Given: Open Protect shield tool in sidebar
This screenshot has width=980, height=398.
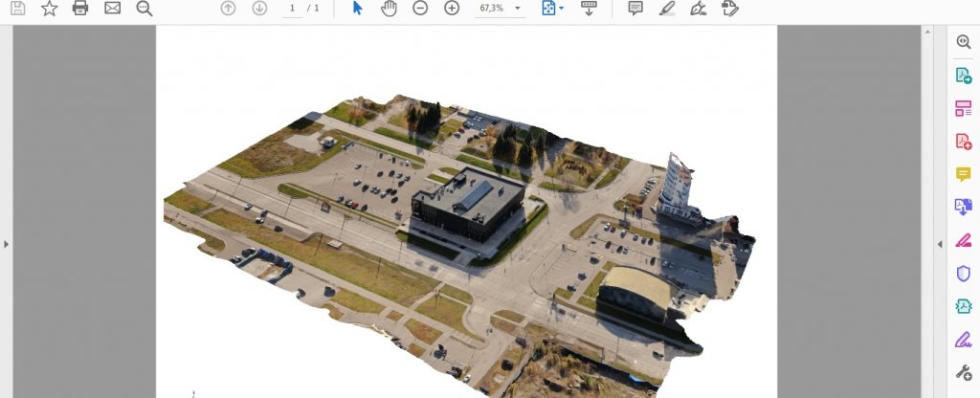Looking at the screenshot, I should [964, 273].
